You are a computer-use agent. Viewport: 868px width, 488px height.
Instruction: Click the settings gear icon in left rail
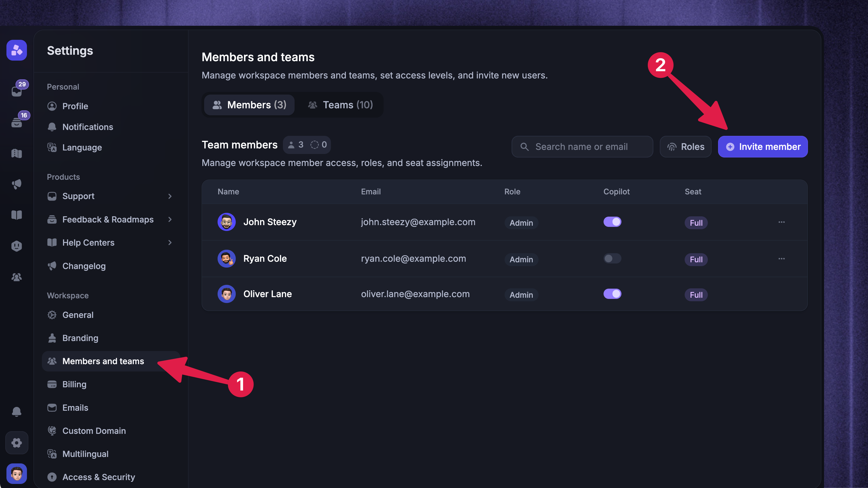click(x=16, y=443)
